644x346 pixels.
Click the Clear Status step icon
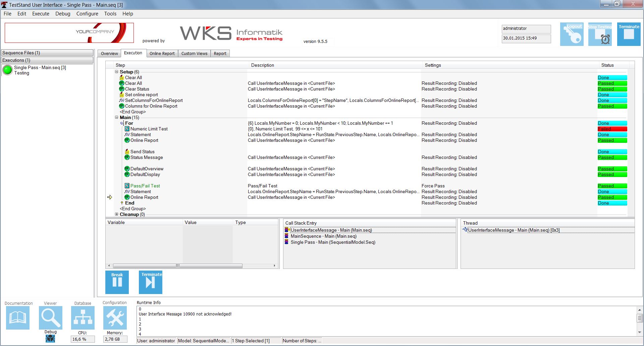click(122, 89)
